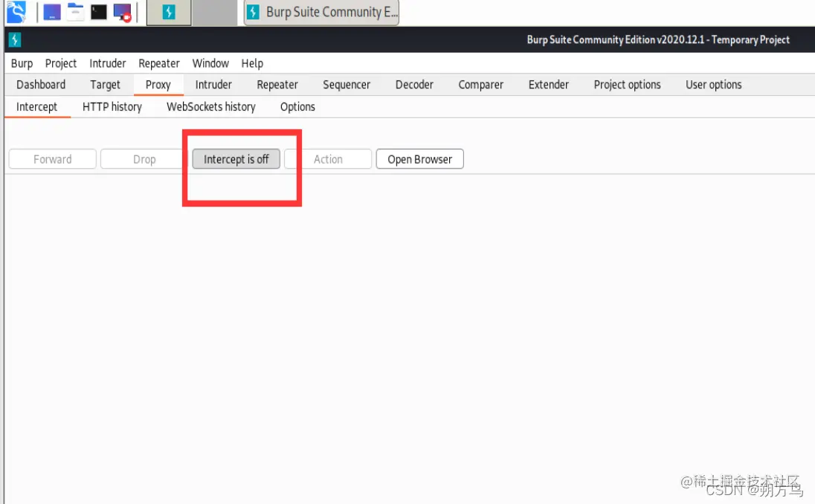Open the Decoder tab
815x504 pixels.
pyautogui.click(x=414, y=85)
